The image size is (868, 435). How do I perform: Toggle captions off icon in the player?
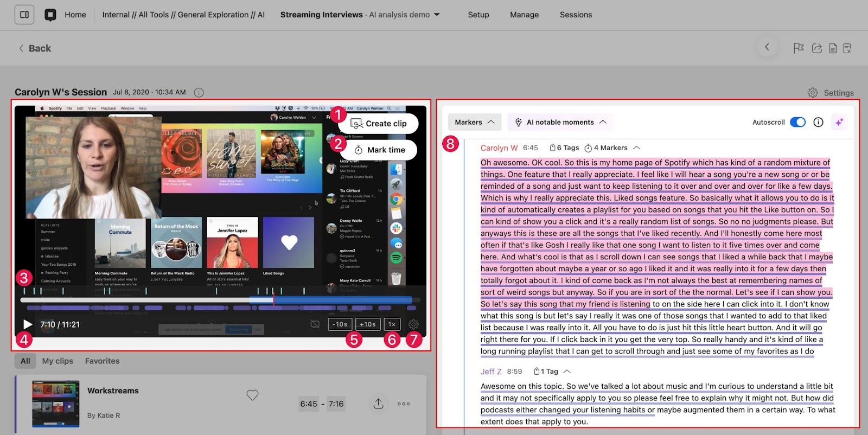coord(315,324)
